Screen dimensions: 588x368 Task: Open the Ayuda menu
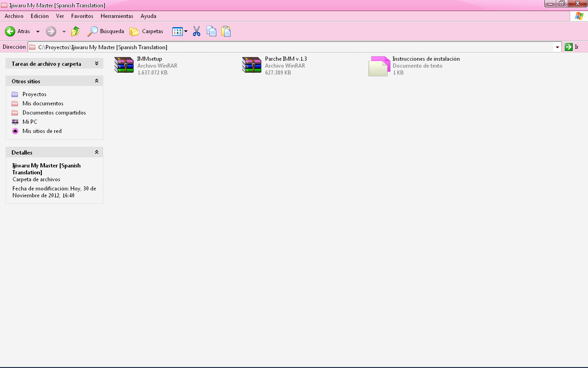coord(148,16)
